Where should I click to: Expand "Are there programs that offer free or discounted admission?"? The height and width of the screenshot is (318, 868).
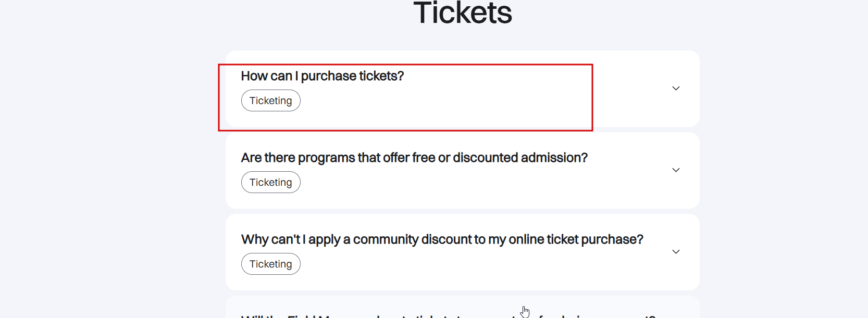[414, 158]
